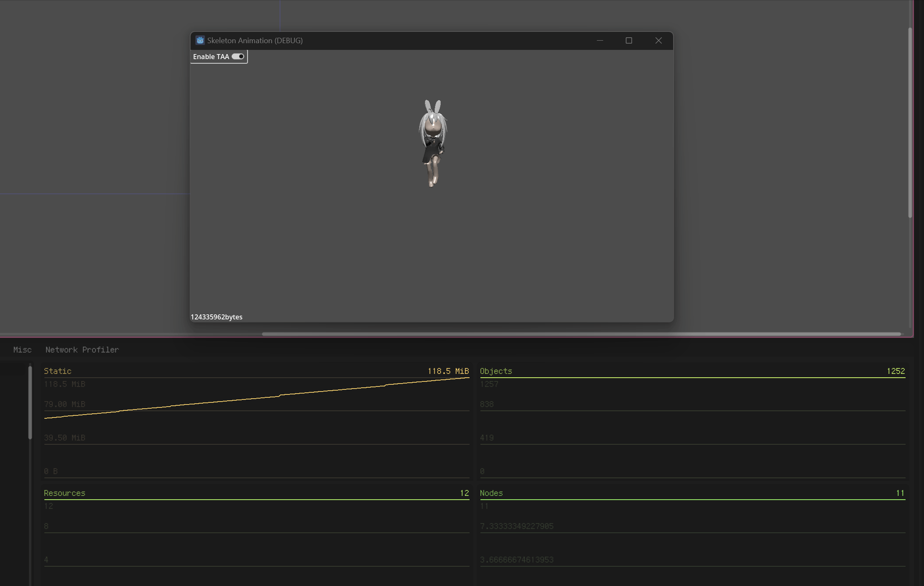Switch to the Network Profiler tab
The width and height of the screenshot is (924, 586).
tap(82, 349)
